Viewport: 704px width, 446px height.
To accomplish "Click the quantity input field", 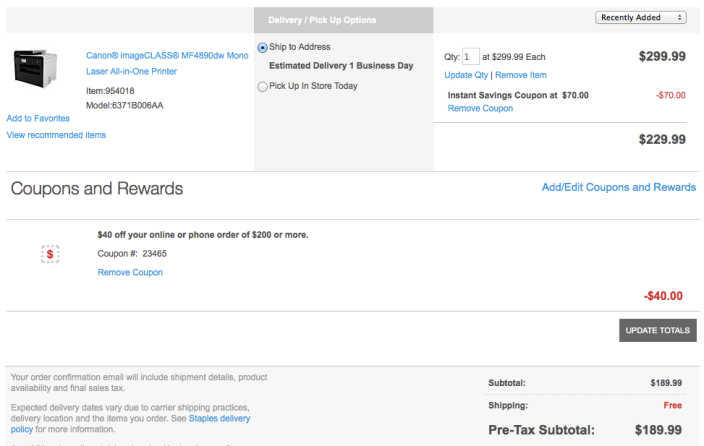I will (470, 57).
